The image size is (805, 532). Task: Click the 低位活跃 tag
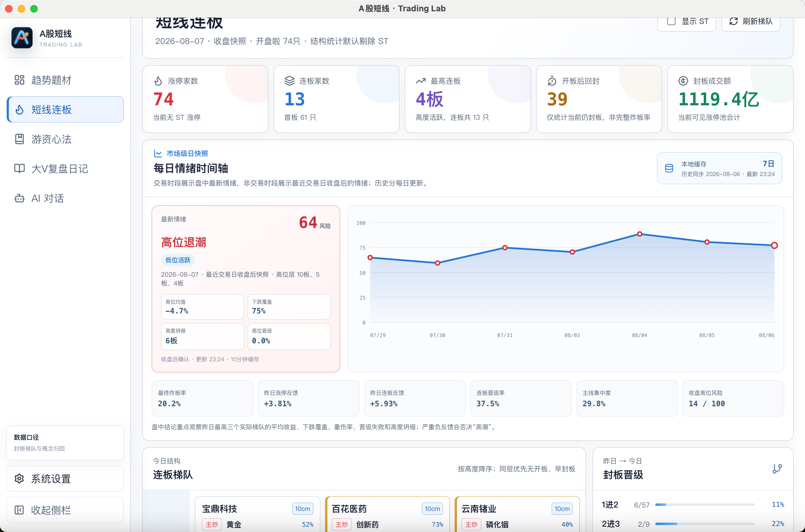coord(178,260)
